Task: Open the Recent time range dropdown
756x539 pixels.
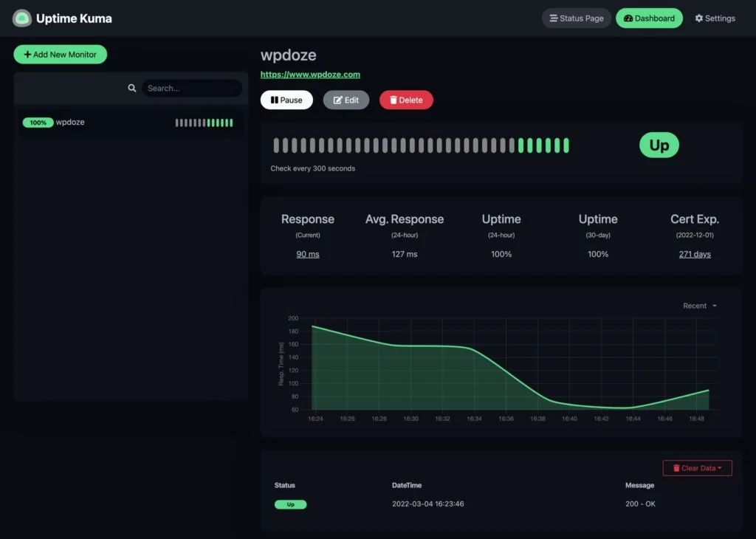Action: [698, 305]
